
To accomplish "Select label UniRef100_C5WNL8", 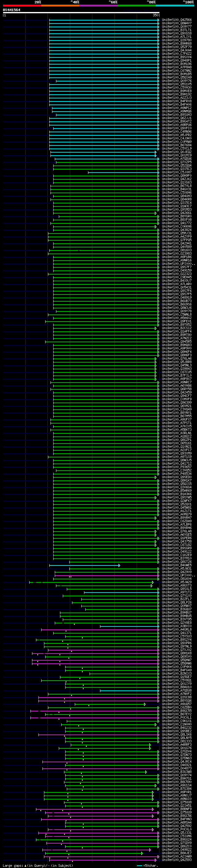I will coord(177,315).
